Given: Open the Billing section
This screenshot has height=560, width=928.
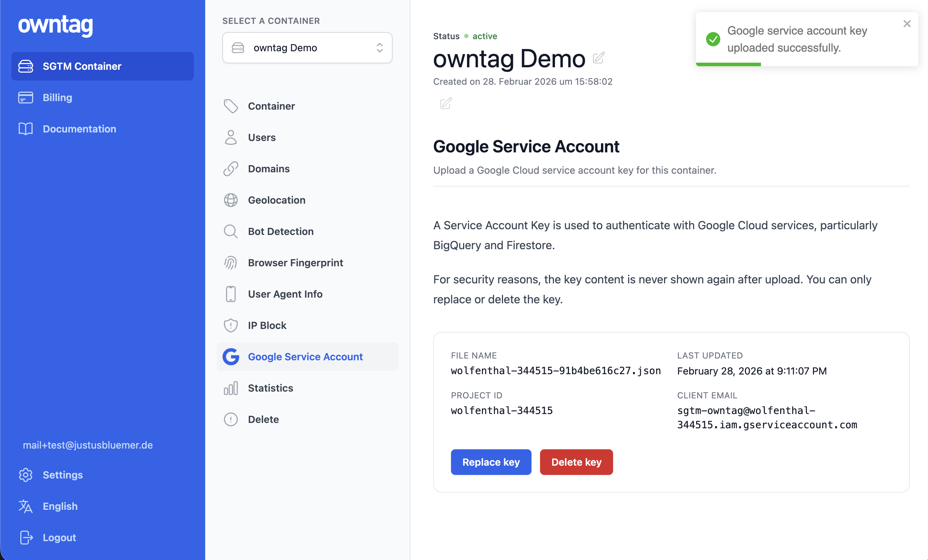Looking at the screenshot, I should point(57,98).
